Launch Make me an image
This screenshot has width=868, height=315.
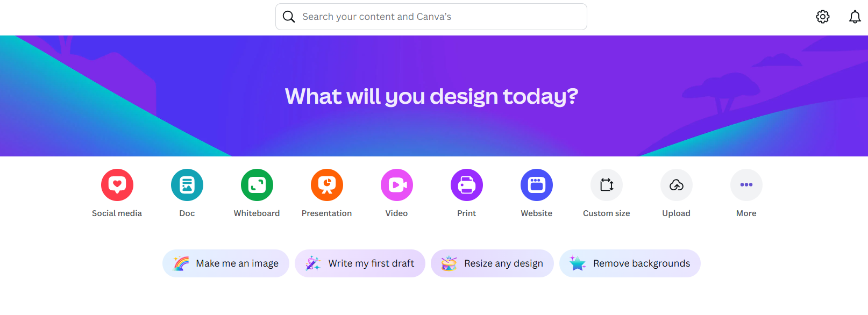(x=226, y=263)
